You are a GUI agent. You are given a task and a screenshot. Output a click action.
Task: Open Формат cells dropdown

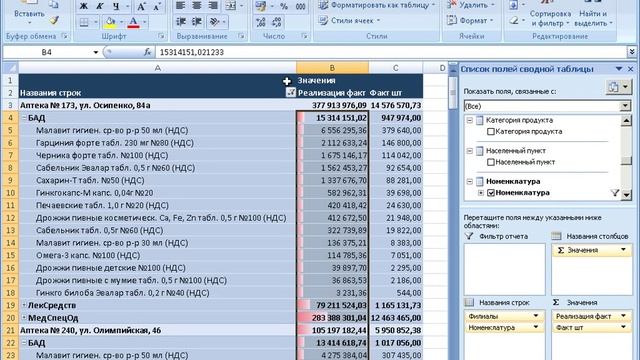(469, 20)
